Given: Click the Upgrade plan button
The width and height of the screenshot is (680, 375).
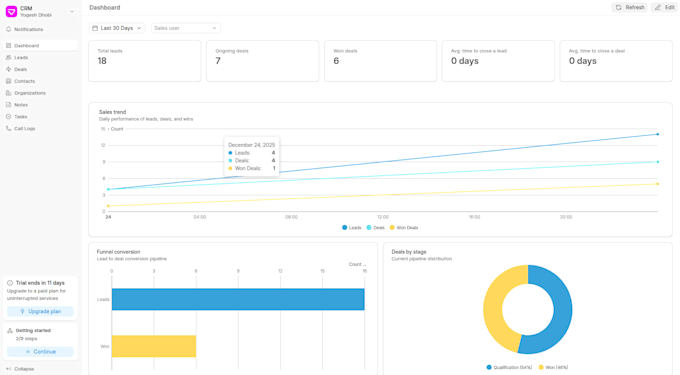Looking at the screenshot, I should 40,311.
